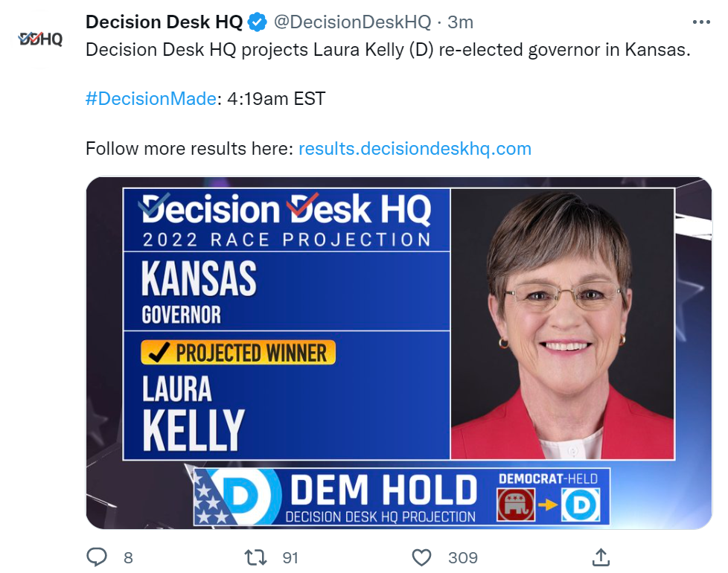
Task: Click the DDHQ profile avatar
Action: point(40,39)
